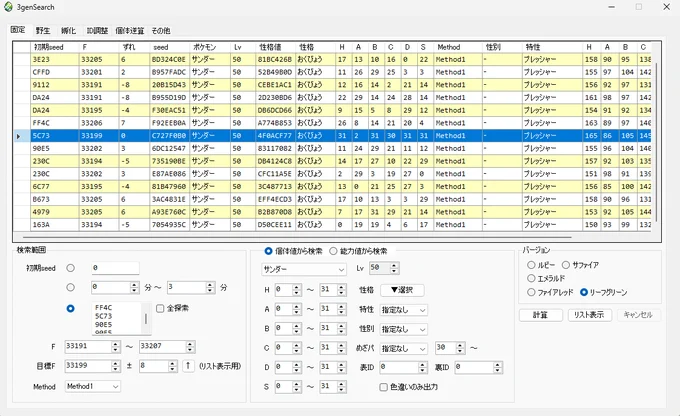Choose the ファイアレッド version
Screen dimensions: 680x416
click(550, 292)
